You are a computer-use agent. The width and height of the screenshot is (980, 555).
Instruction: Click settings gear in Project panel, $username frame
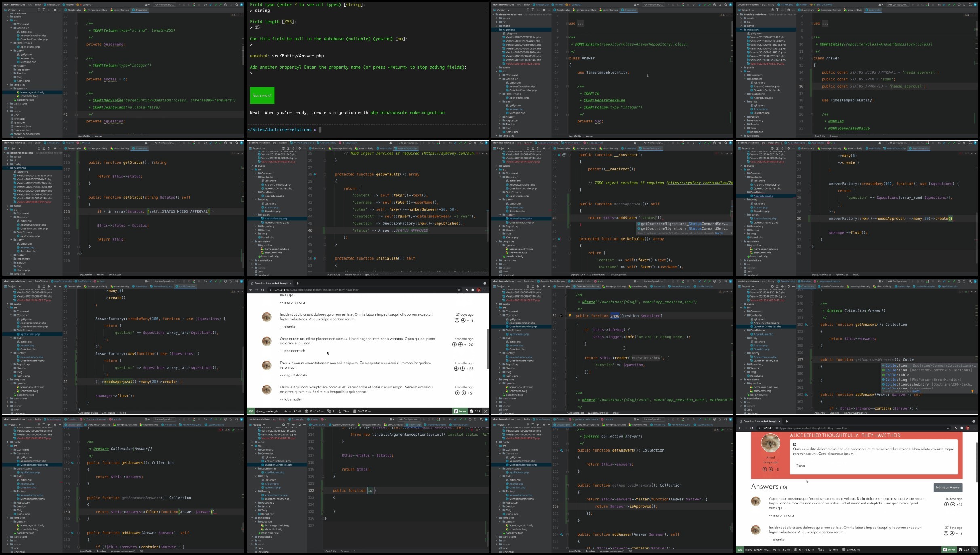click(55, 10)
